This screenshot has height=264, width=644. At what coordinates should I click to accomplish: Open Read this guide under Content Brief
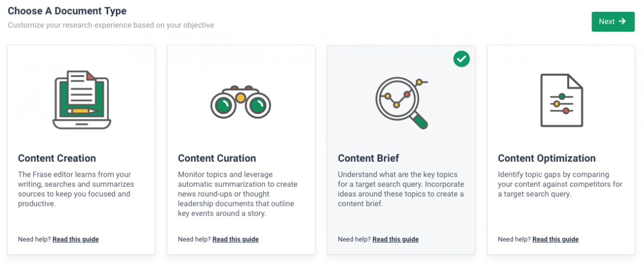pyautogui.click(x=395, y=239)
